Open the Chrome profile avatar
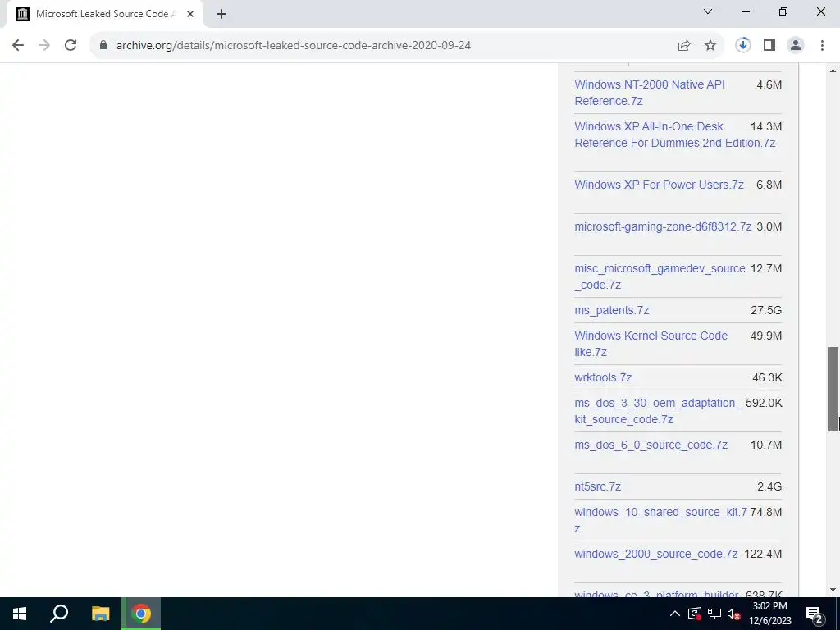Image resolution: width=840 pixels, height=630 pixels. (x=796, y=46)
